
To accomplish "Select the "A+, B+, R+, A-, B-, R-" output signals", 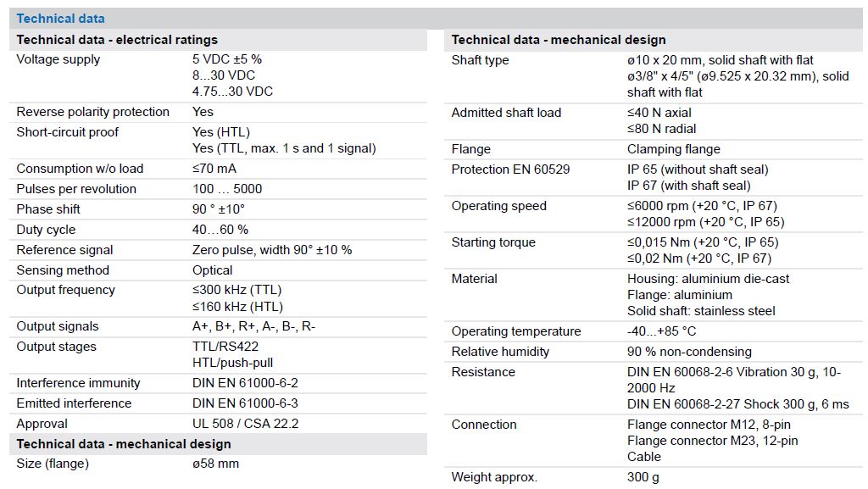I will click(x=254, y=326).
